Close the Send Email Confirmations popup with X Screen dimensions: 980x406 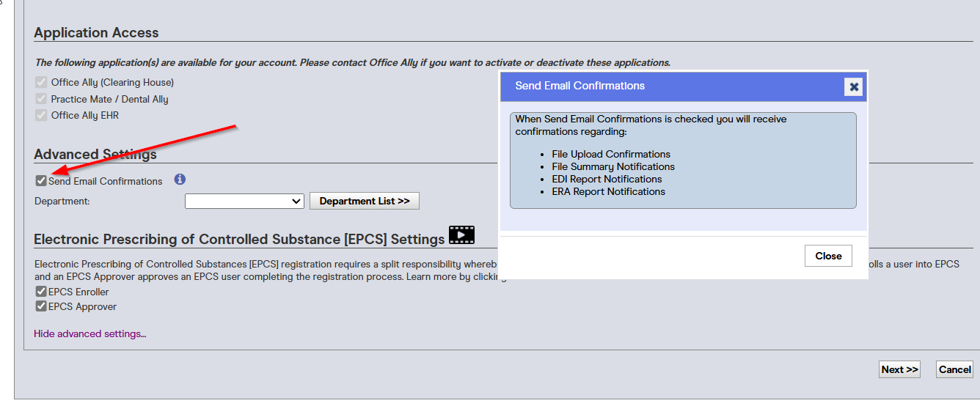point(854,86)
